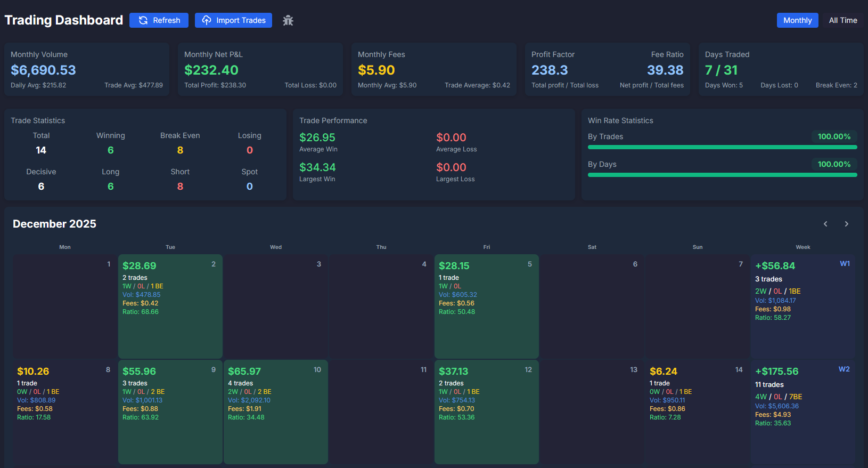Switch to Monthly view
The height and width of the screenshot is (468, 868).
click(797, 20)
